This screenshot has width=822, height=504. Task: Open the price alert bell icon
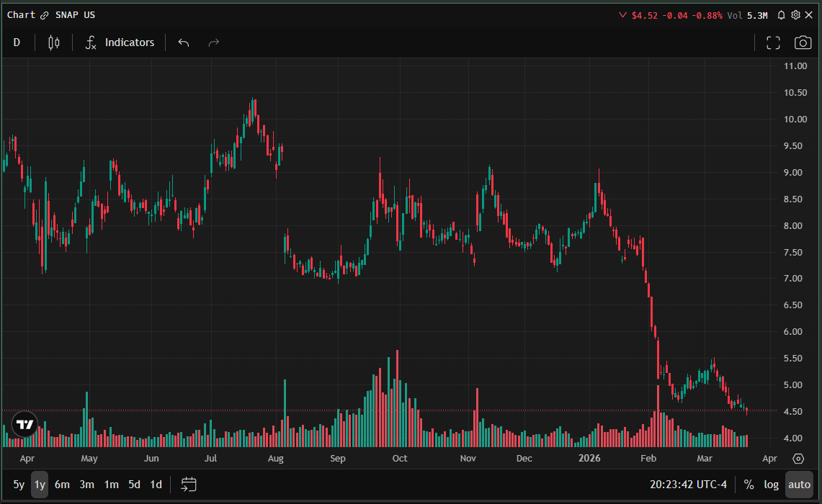pos(781,15)
